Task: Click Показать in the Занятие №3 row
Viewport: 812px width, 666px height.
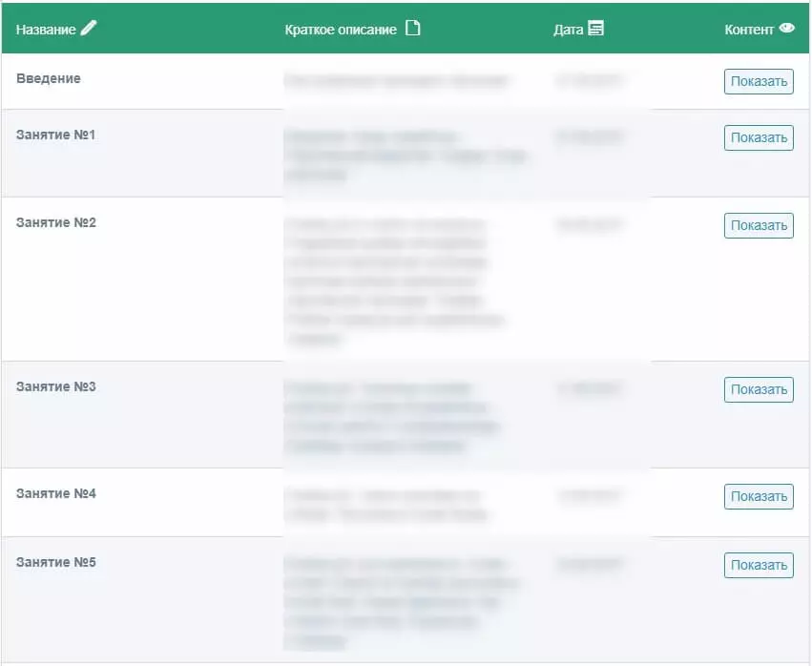Action: pos(759,389)
